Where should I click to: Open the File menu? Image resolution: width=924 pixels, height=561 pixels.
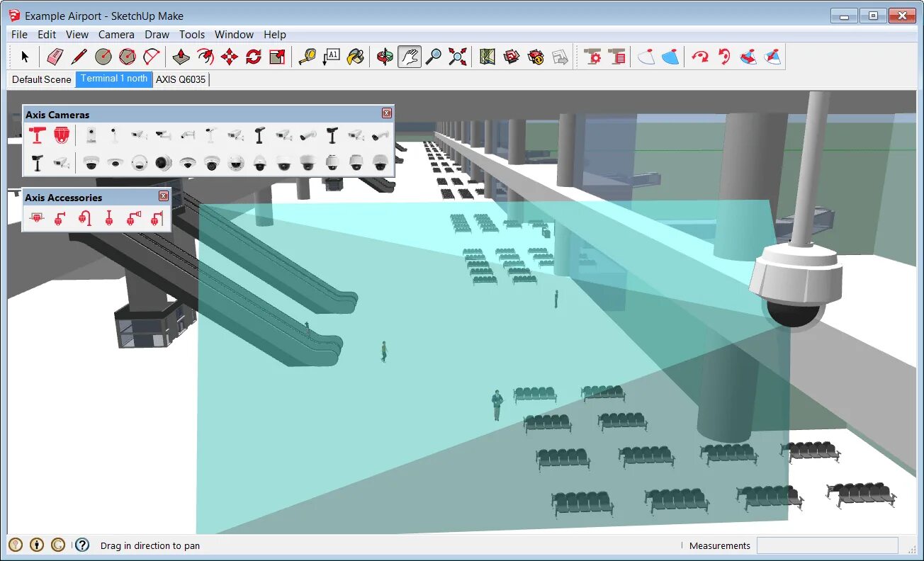[x=19, y=34]
